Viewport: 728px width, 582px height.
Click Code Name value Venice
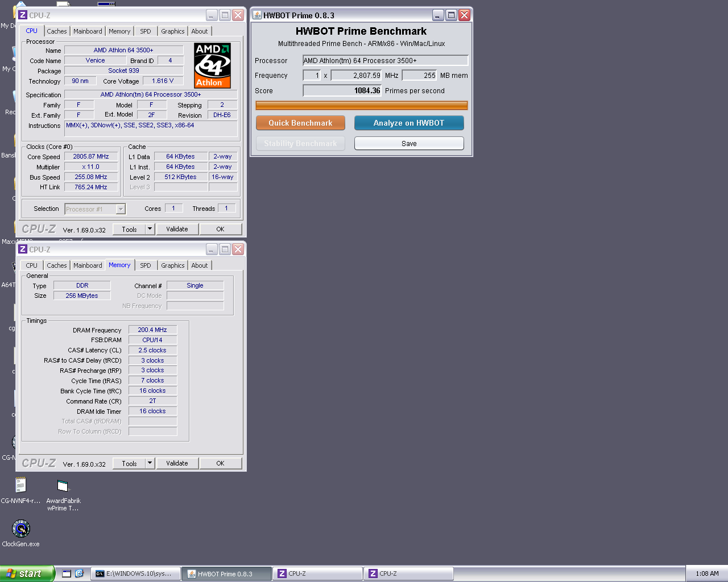point(95,60)
